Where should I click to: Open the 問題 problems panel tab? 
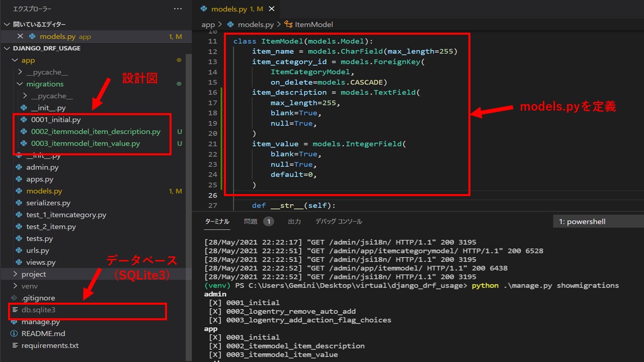(x=251, y=222)
